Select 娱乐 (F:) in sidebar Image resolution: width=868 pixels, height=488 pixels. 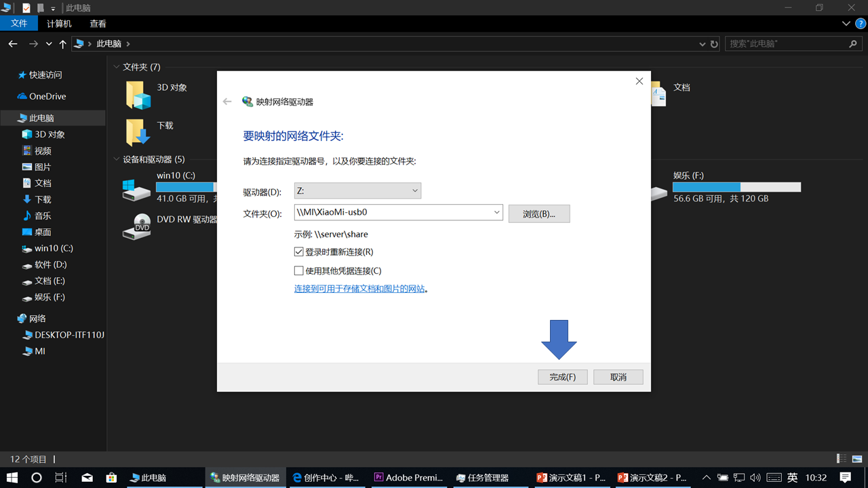(50, 298)
